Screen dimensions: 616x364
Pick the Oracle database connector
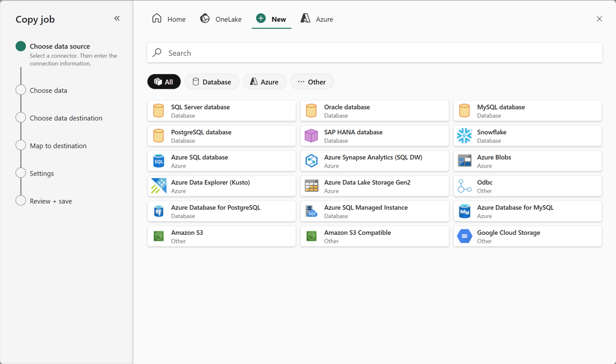coord(375,111)
